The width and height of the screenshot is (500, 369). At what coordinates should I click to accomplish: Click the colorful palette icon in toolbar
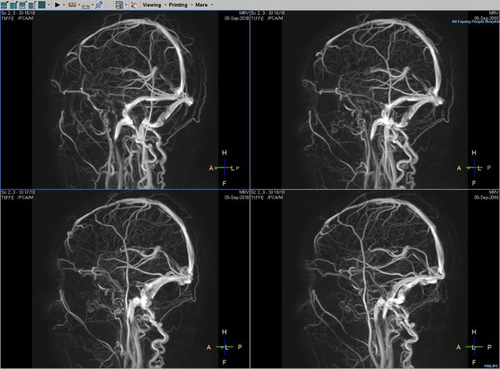(x=119, y=5)
